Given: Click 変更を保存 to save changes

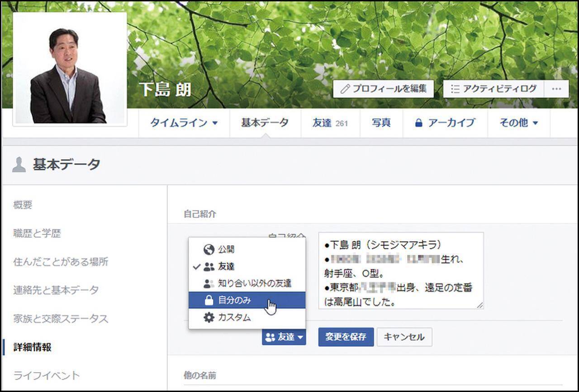Looking at the screenshot, I should tap(346, 337).
